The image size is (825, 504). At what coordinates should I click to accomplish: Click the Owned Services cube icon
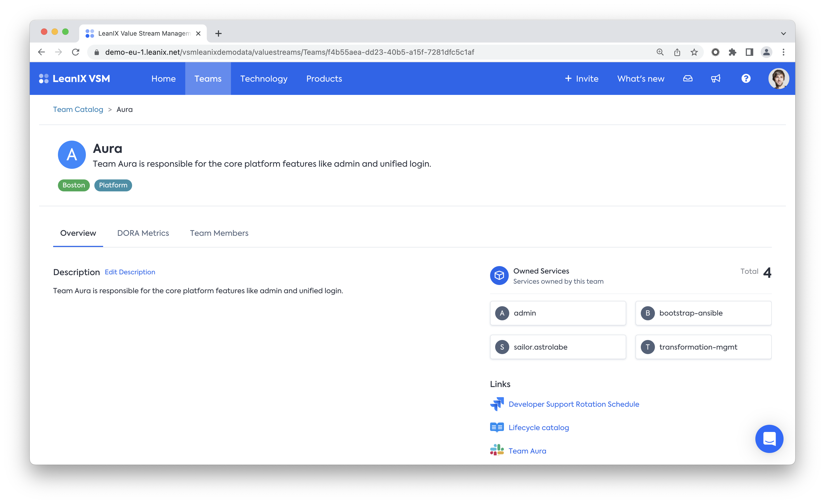(499, 275)
